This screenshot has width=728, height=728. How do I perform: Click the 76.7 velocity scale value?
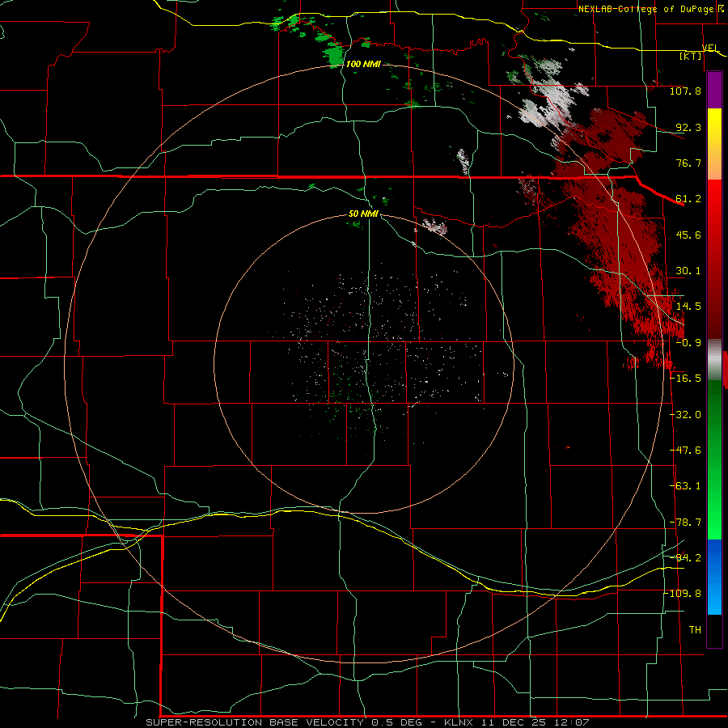tap(688, 163)
